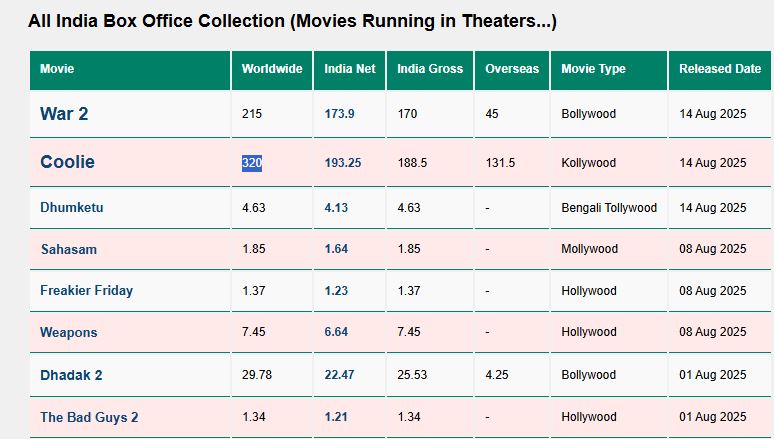Open the Dhadak 2 movie link
The image size is (774, 439).
71,375
